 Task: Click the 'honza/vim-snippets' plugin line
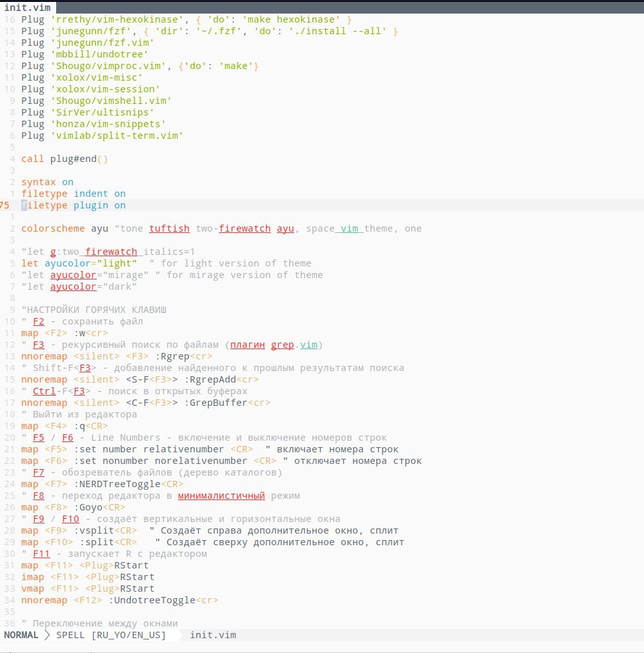pyautogui.click(x=94, y=125)
